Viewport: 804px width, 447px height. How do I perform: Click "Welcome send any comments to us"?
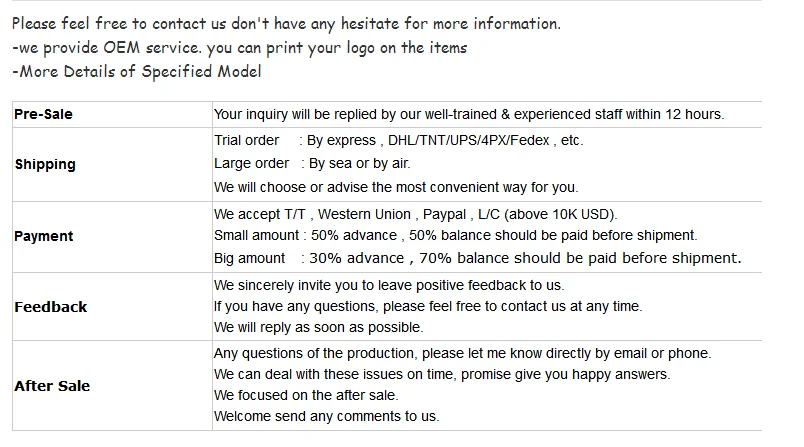[x=327, y=417]
